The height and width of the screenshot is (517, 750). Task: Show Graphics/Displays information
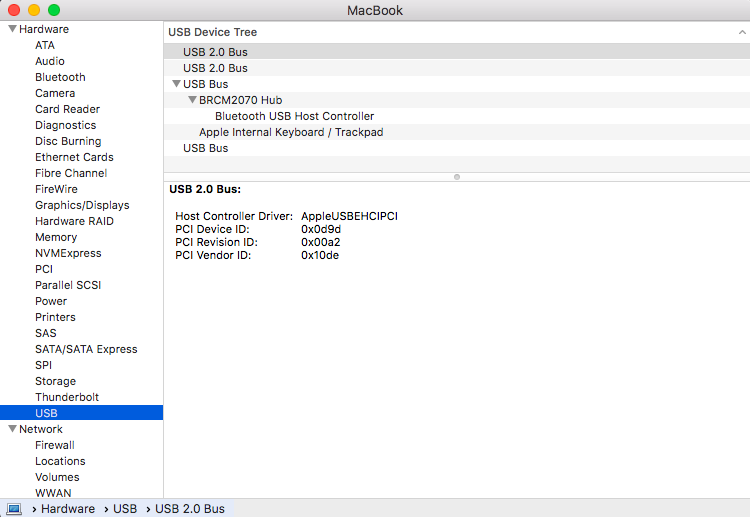(x=82, y=205)
